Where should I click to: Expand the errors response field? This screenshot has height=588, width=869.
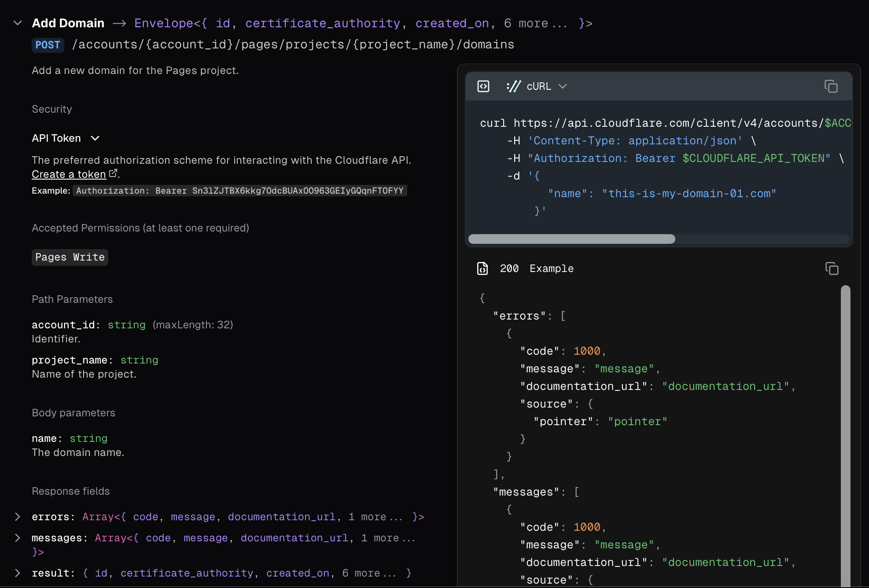[x=18, y=517]
